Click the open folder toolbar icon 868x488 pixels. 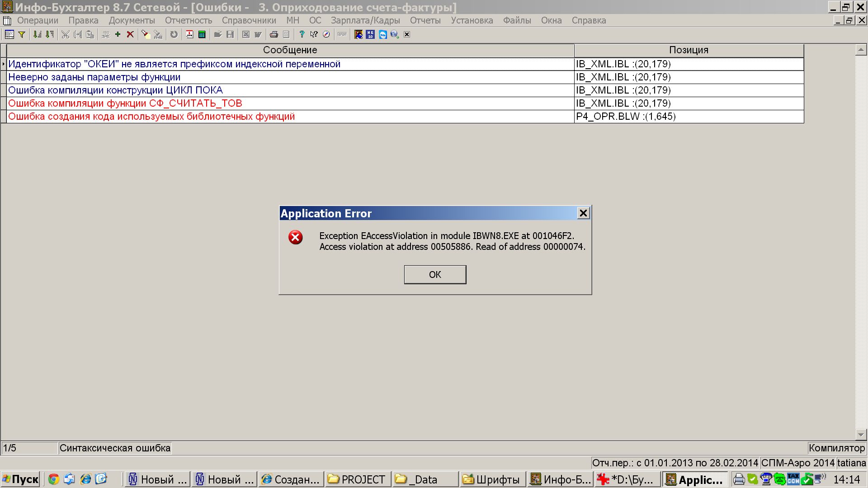point(218,34)
